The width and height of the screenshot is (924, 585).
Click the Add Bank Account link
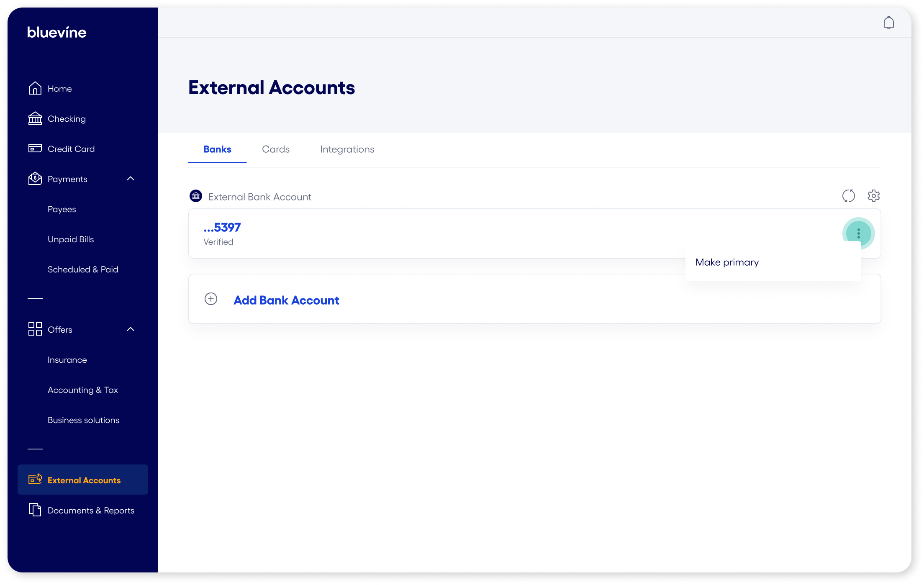[x=286, y=300]
